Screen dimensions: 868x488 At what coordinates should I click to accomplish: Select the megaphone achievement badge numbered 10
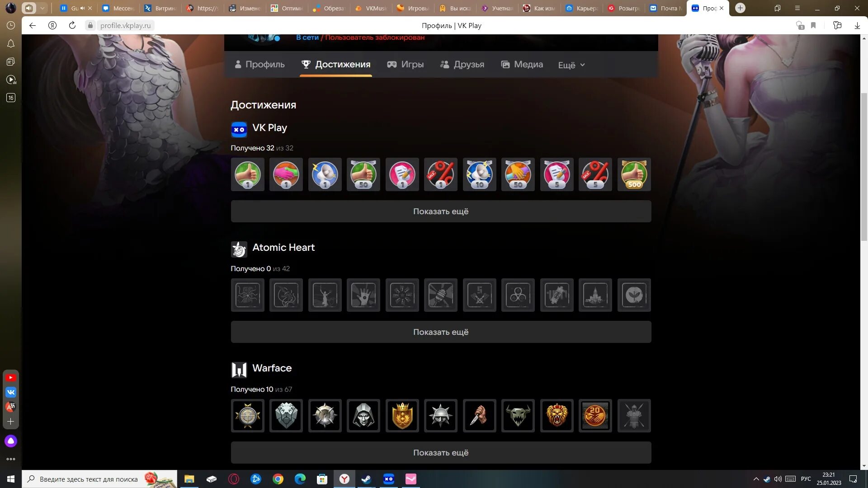click(x=479, y=174)
